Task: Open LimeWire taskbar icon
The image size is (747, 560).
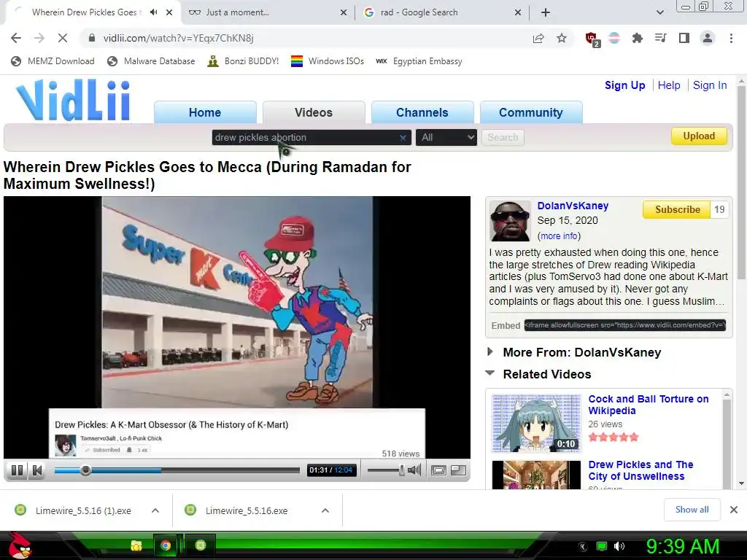Action: pos(201,545)
